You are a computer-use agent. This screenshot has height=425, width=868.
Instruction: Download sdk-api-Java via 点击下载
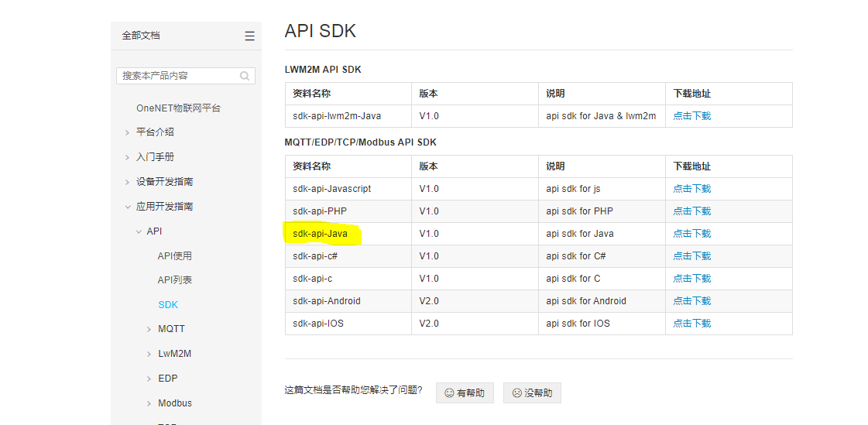pyautogui.click(x=692, y=234)
